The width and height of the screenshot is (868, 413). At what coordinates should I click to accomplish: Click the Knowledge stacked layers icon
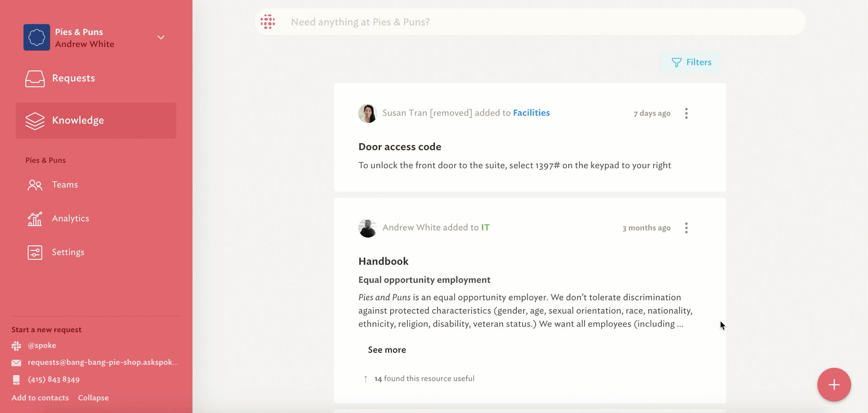35,121
